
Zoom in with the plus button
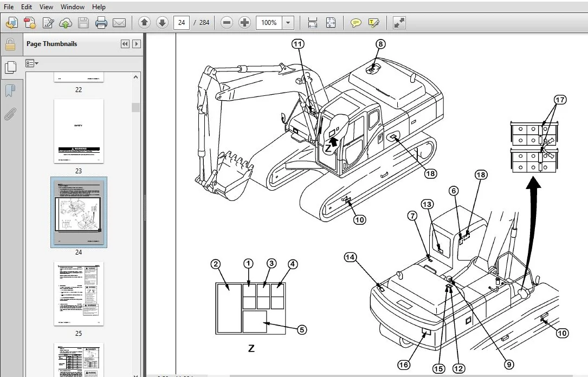[x=244, y=23]
